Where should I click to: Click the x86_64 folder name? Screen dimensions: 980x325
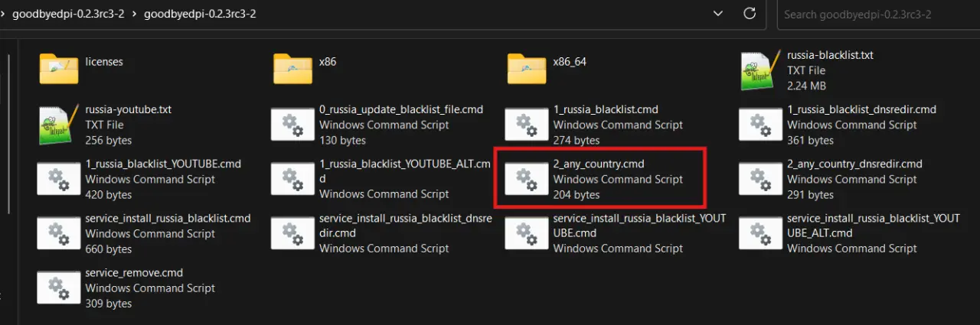tap(570, 61)
